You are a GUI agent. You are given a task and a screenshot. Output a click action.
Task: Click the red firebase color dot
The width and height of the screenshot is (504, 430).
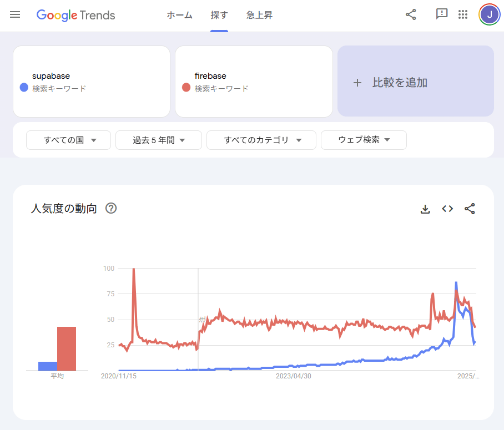coord(187,88)
